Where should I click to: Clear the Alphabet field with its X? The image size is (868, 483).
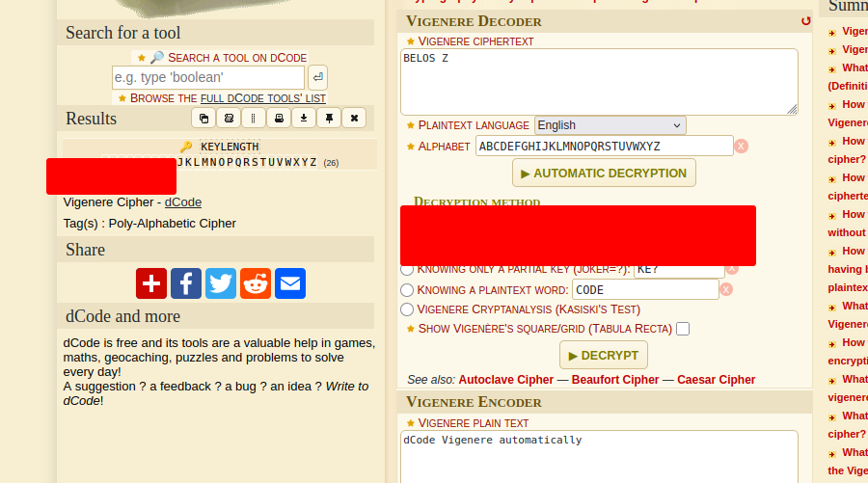coord(742,147)
